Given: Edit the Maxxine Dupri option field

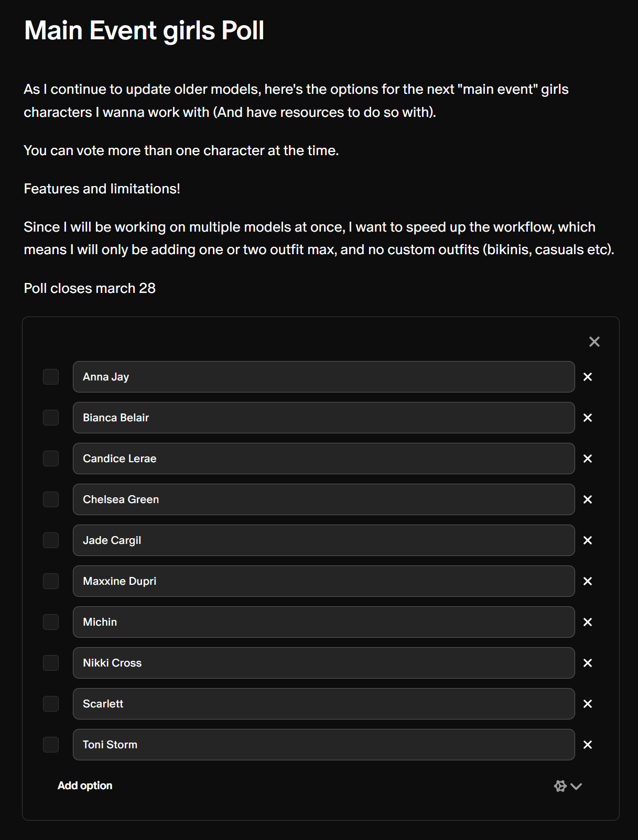Looking at the screenshot, I should pos(324,581).
